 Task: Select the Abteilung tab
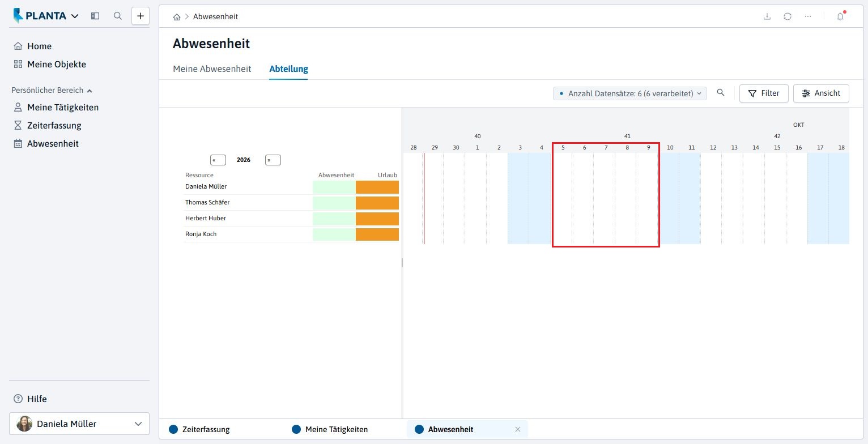pyautogui.click(x=288, y=69)
